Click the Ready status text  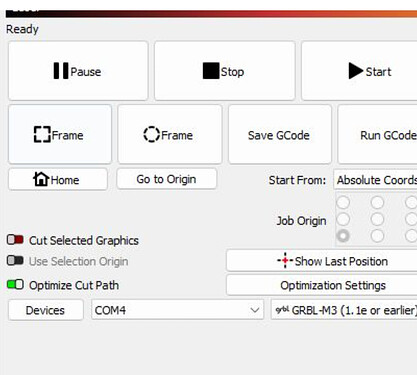click(x=22, y=29)
